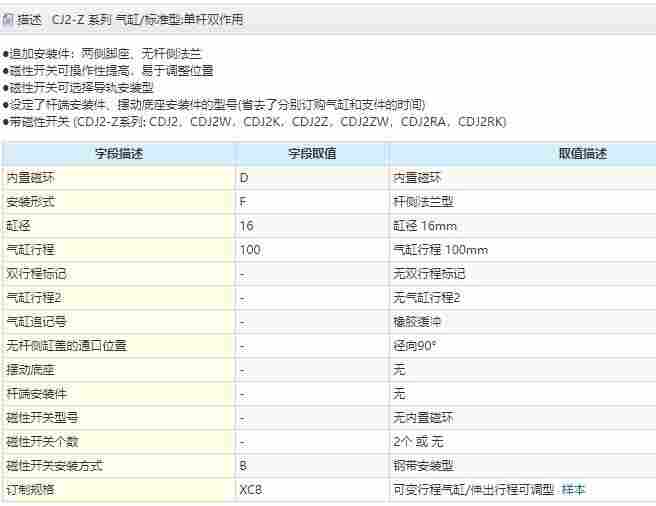This screenshot has height=506, width=656.
Task: Click bullet line 磁性开关可操作性提高
Action: (108, 71)
